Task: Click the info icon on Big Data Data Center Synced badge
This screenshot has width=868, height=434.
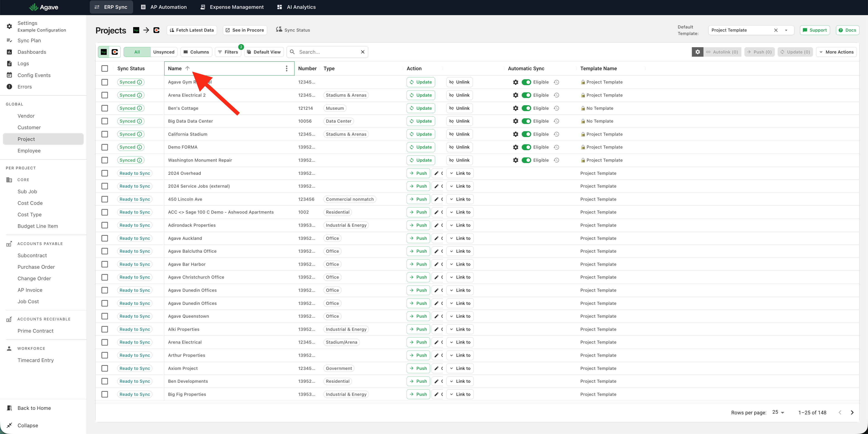Action: point(139,121)
